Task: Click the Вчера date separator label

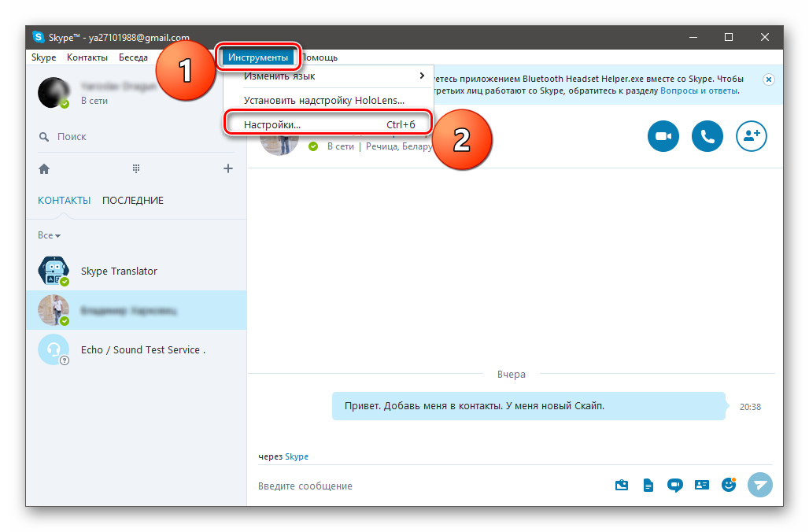Action: [512, 374]
